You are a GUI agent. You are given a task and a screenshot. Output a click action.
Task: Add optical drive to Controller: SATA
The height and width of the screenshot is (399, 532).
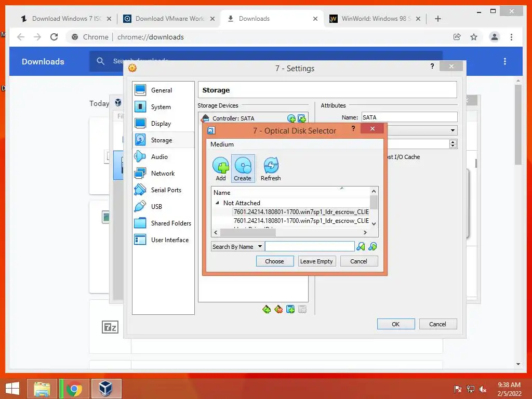click(291, 118)
